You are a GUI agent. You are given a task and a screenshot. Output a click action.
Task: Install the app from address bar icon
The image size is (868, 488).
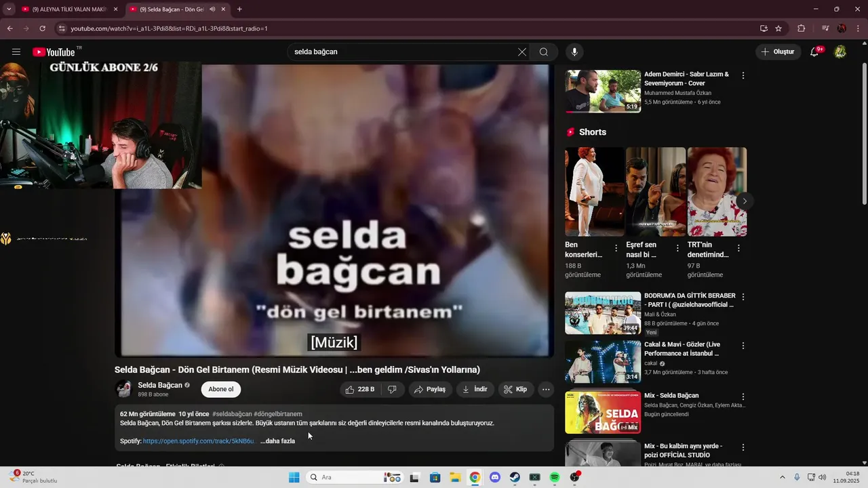[764, 28]
